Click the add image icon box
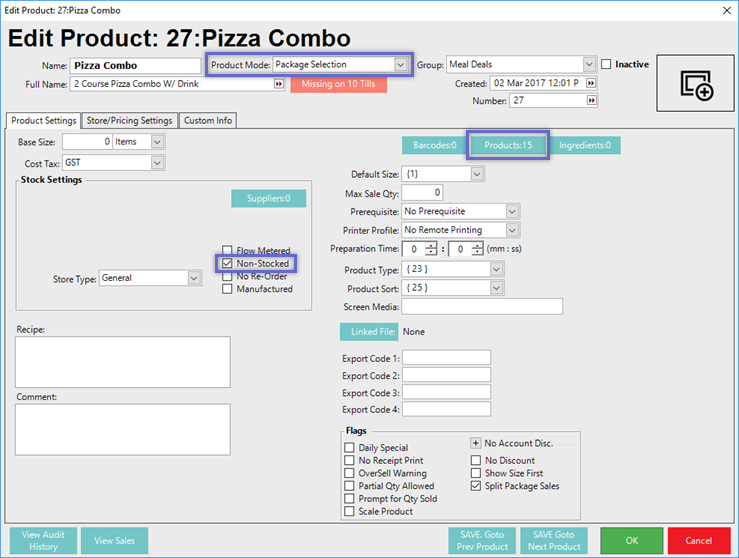The width and height of the screenshot is (739, 558). pyautogui.click(x=696, y=84)
